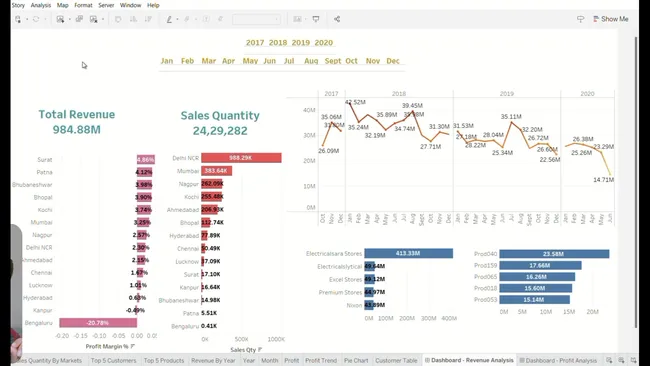Open the Group Members dropdown arrow
The width and height of the screenshot is (650, 366).
pos(195,19)
